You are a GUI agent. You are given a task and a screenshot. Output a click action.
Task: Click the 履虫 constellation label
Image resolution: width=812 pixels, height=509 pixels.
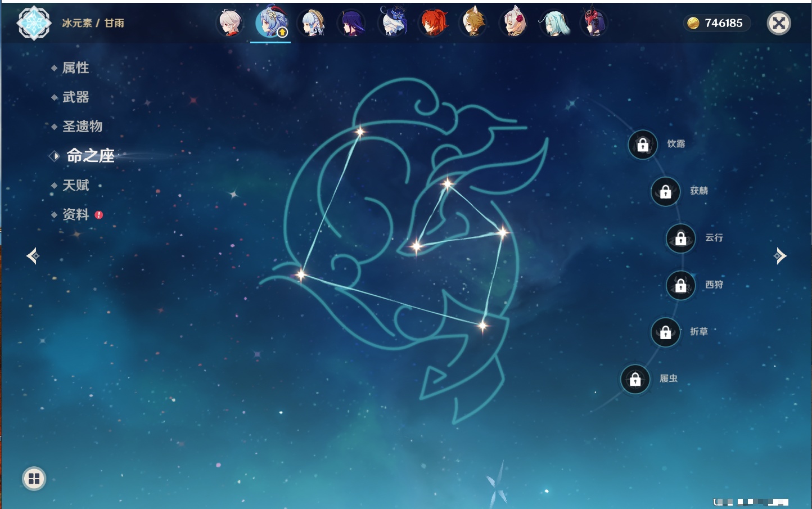tap(669, 379)
